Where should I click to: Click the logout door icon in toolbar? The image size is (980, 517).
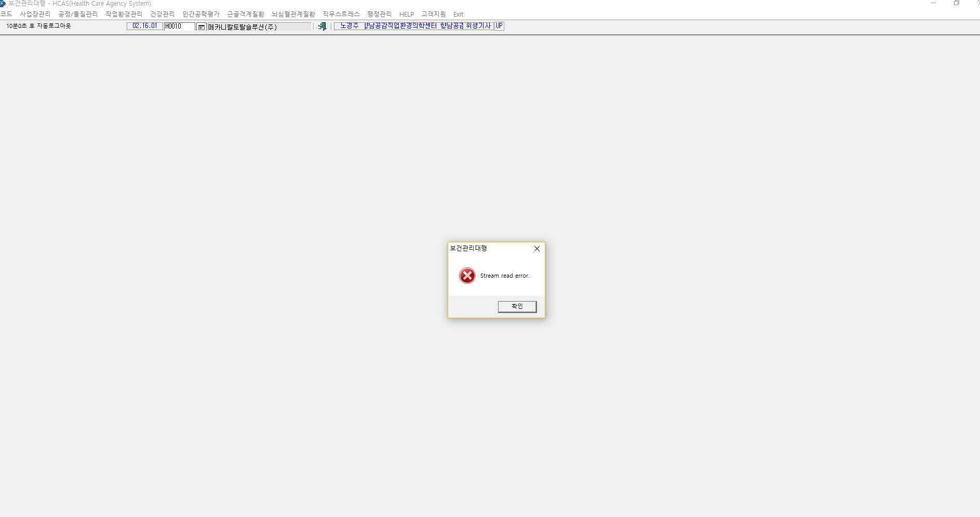[x=322, y=26]
